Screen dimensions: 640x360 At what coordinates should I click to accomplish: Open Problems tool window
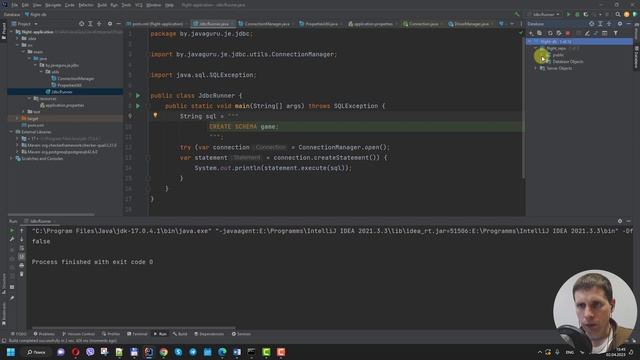(x=44, y=334)
